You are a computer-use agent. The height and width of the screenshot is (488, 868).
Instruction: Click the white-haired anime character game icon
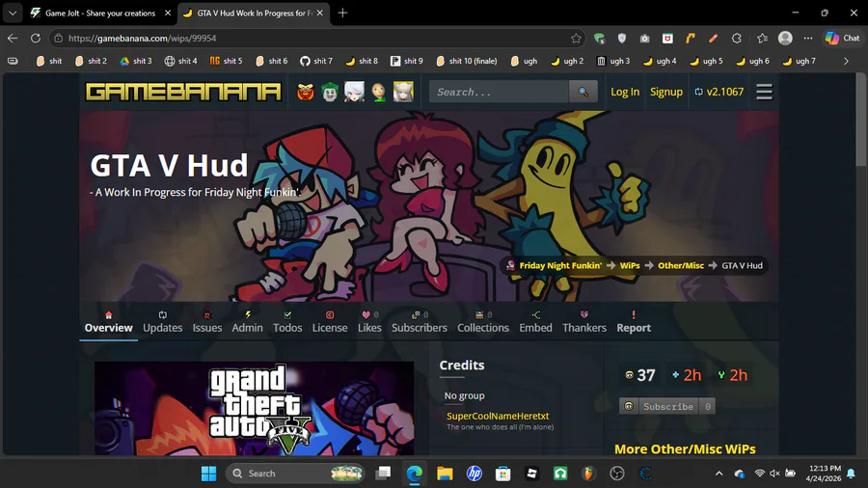(x=354, y=92)
